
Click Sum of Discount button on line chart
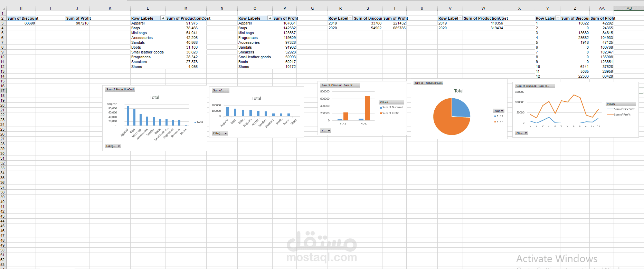(x=526, y=86)
